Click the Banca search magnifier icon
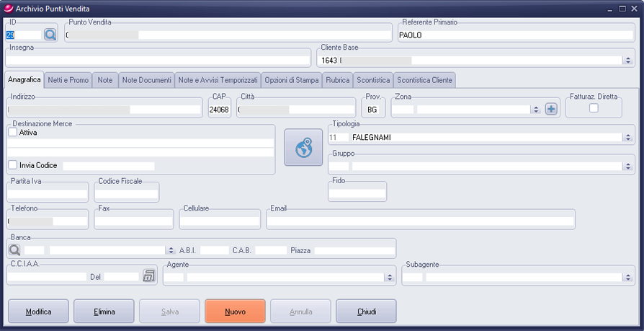Screen dimensions: 644x331 coord(14,250)
